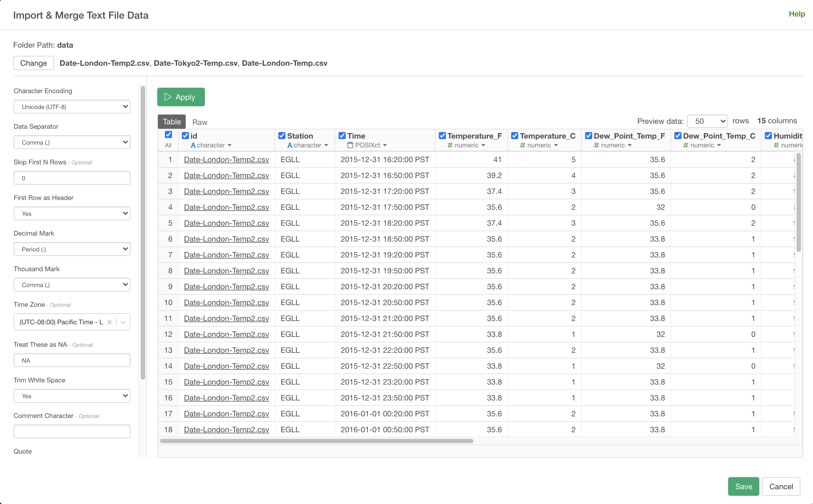Open the Preview data rows dropdown

[707, 121]
